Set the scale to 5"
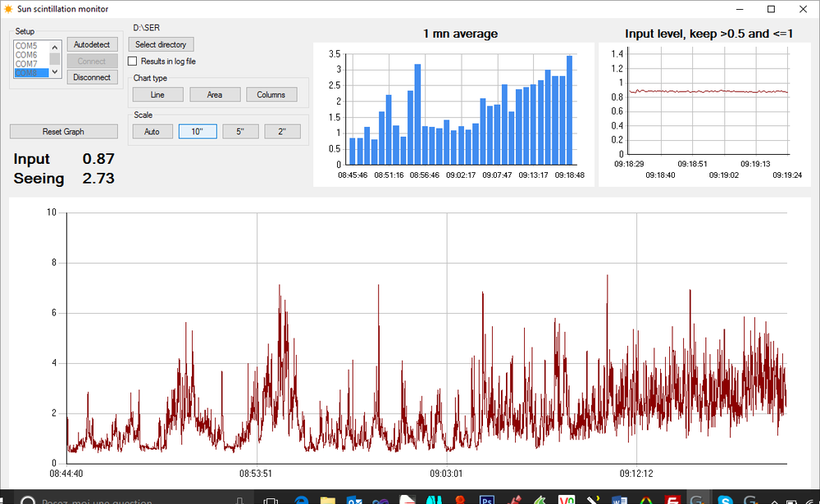 pos(240,131)
